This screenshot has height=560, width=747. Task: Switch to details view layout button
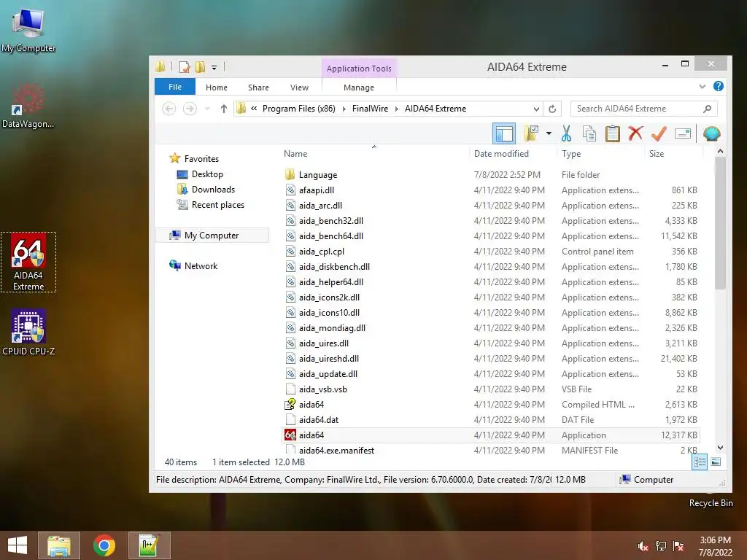pos(700,462)
